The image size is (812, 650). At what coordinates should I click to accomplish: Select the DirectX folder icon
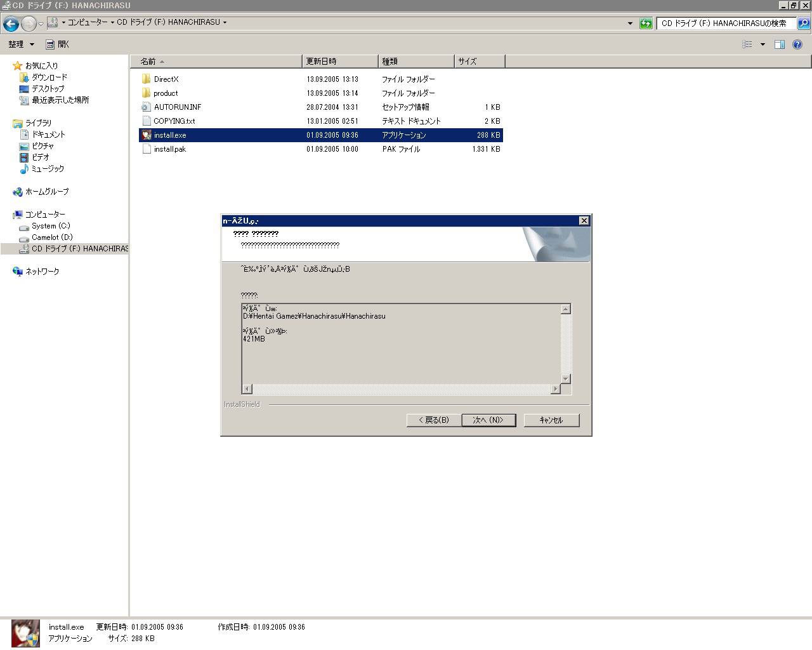tap(147, 79)
